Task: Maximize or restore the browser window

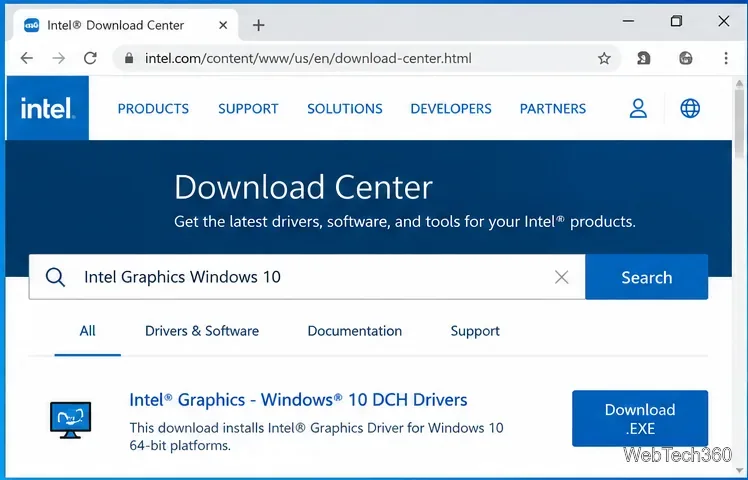Action: (x=676, y=21)
